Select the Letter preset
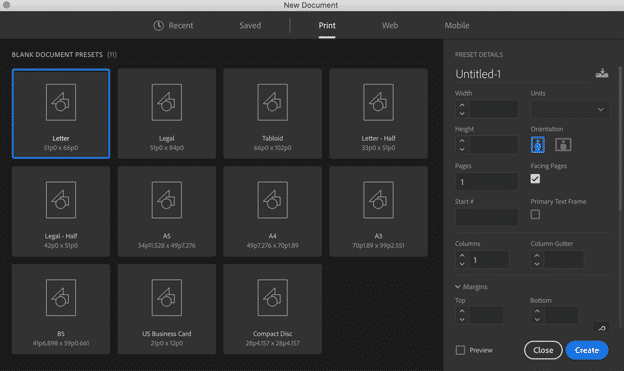 (x=61, y=113)
